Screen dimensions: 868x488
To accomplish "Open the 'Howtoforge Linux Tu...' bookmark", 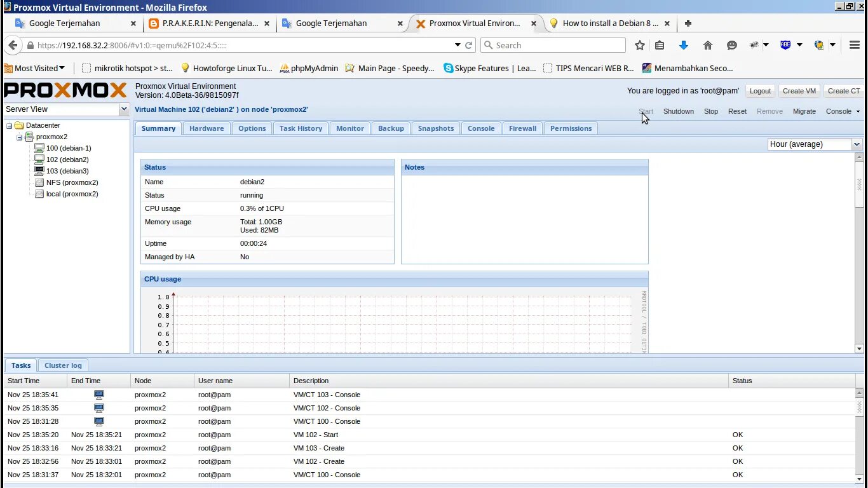I will tap(226, 68).
